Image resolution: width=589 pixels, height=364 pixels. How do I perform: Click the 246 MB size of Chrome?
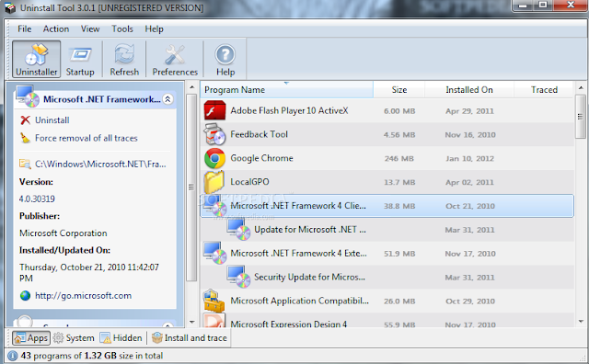398,159
